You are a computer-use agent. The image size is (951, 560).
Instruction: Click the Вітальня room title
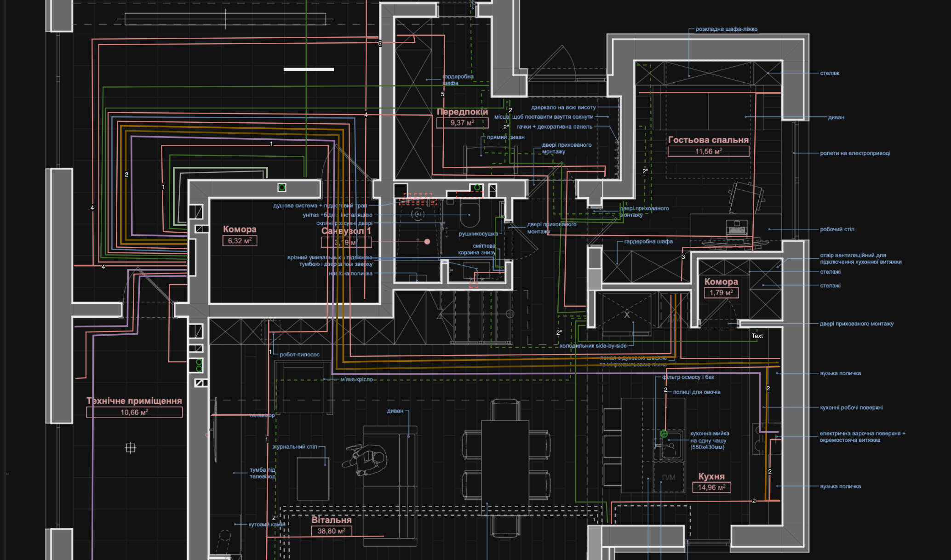[x=331, y=520]
